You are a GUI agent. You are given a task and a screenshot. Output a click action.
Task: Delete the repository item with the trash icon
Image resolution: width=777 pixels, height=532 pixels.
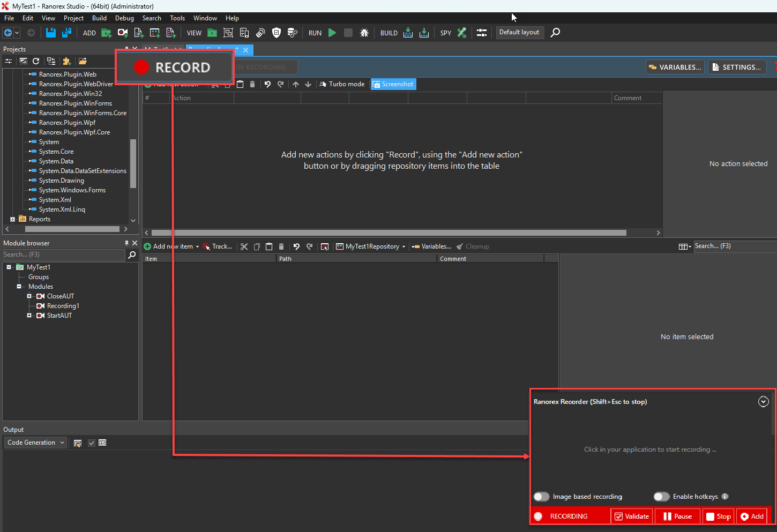coord(281,246)
